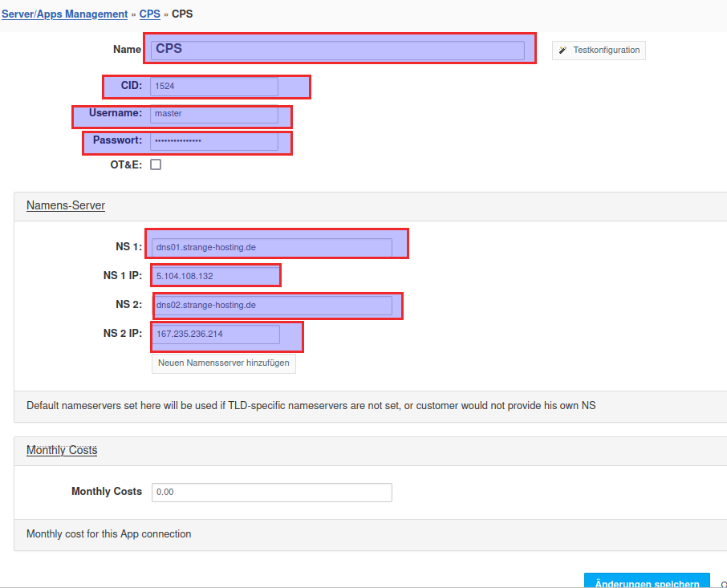Image resolution: width=727 pixels, height=588 pixels.
Task: Click the Namens-Server section heading
Action: [x=66, y=205]
